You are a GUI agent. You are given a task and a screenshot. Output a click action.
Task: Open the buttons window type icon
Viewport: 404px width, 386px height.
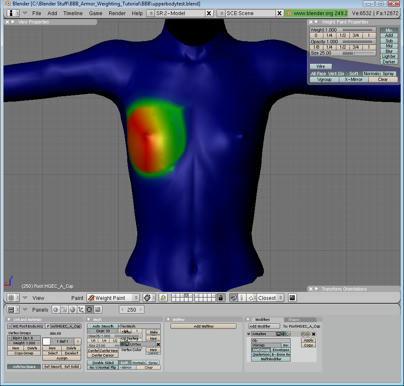[x=12, y=310]
